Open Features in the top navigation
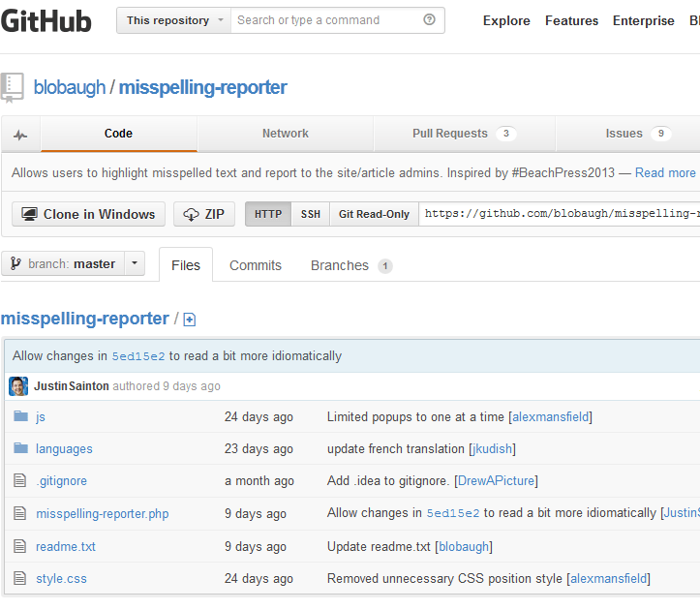 (571, 20)
